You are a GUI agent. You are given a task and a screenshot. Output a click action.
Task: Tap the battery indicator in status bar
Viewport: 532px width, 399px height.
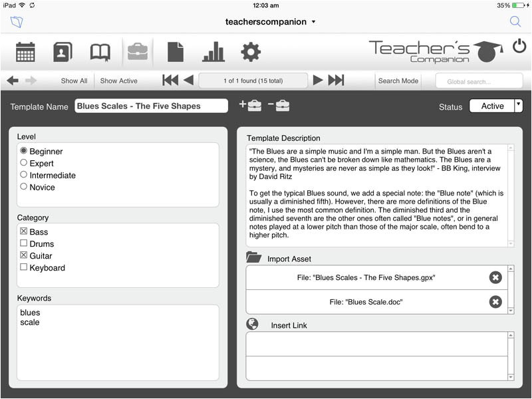point(519,5)
